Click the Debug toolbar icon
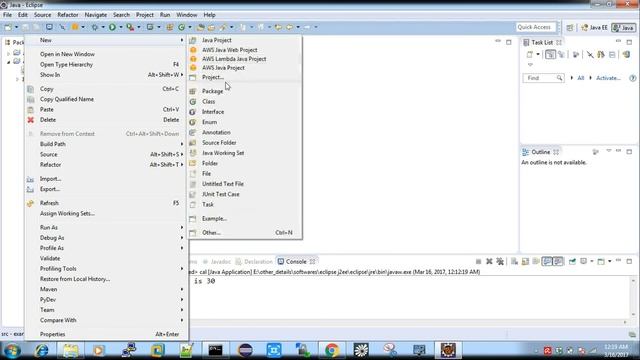The height and width of the screenshot is (360, 640). click(x=94, y=27)
